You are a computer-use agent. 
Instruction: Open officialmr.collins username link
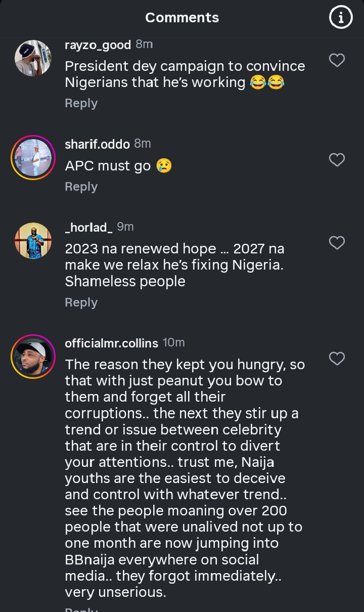[111, 343]
